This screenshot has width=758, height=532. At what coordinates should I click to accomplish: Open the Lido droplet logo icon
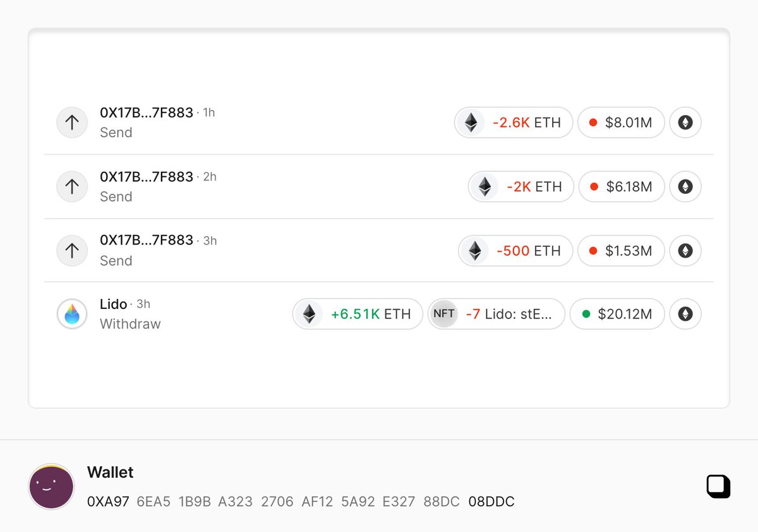[72, 314]
